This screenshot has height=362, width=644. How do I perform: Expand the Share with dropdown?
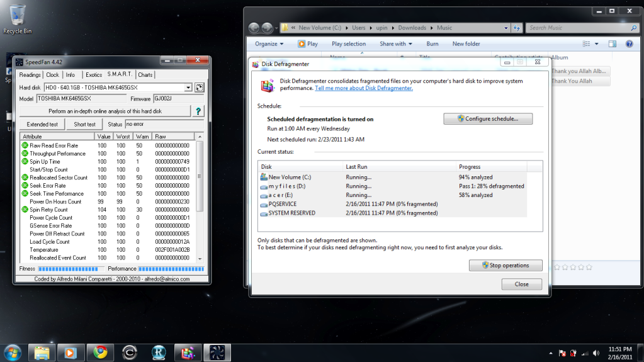click(395, 44)
